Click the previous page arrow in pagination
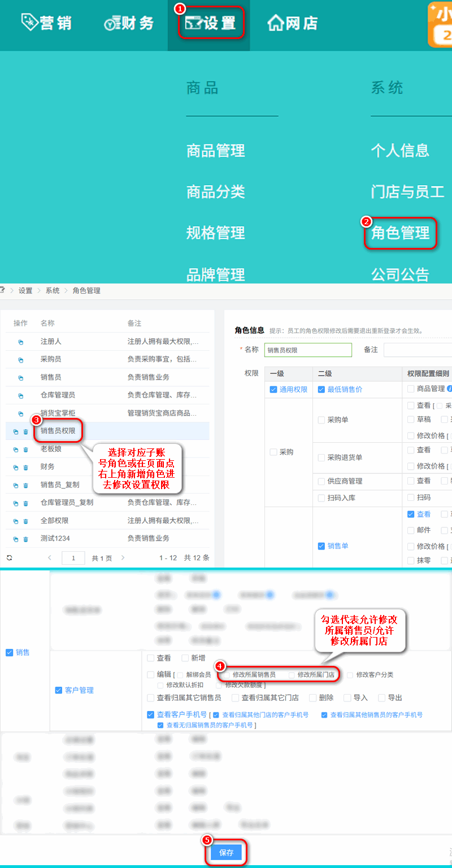 [50, 558]
